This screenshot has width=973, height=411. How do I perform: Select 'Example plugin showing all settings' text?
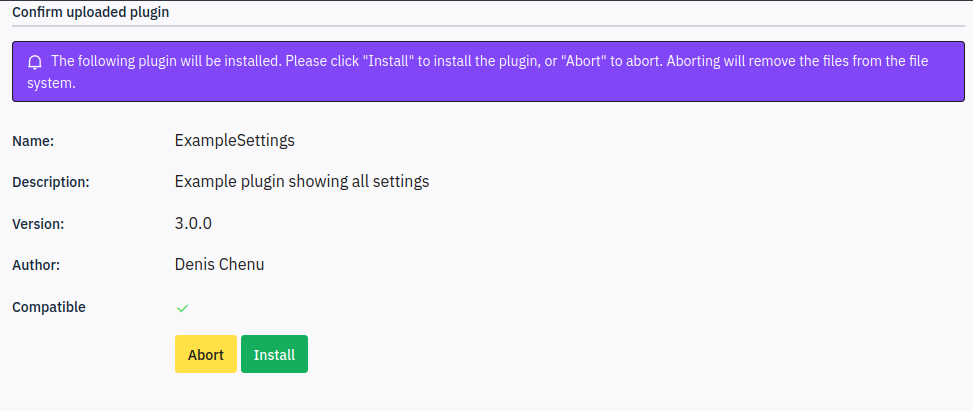pos(302,182)
